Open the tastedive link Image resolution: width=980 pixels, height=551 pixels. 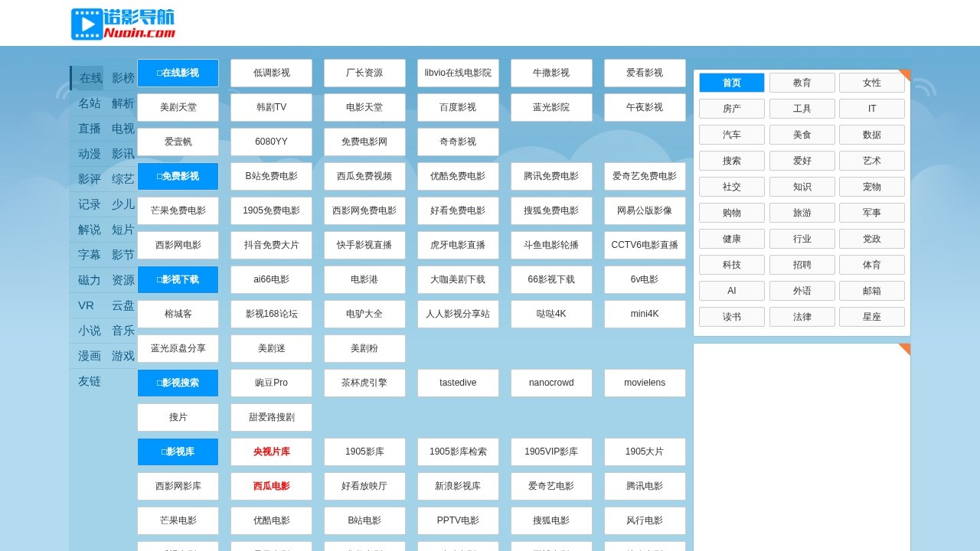[x=458, y=383]
